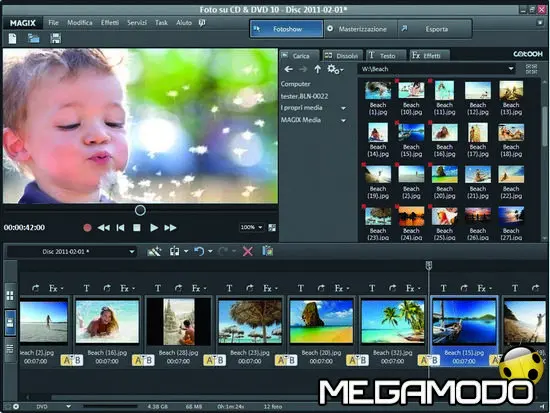Undo the last action
550x413 pixels.
pyautogui.click(x=199, y=251)
